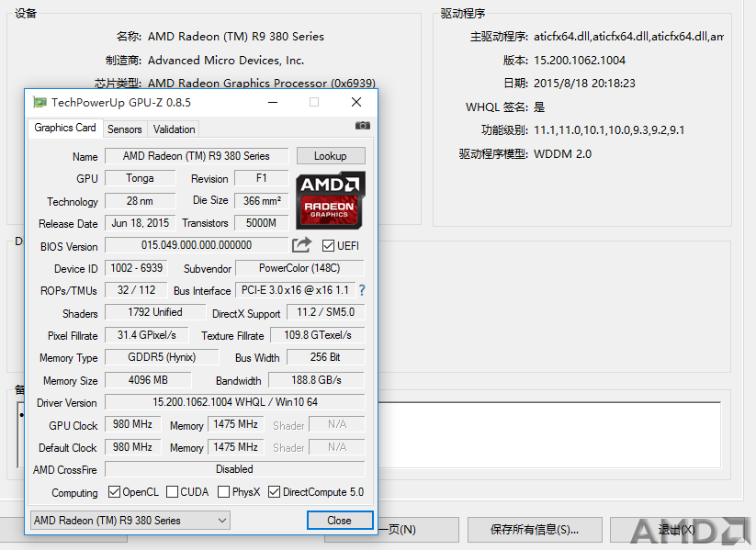756x550 pixels.
Task: Click the WDDM 2.0 driver model text
Action: tap(563, 154)
